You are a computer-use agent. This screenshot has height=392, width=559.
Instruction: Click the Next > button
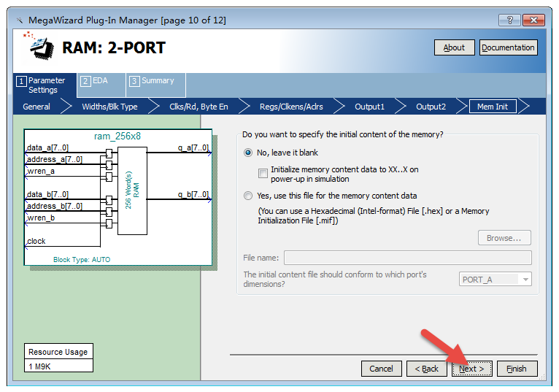471,369
